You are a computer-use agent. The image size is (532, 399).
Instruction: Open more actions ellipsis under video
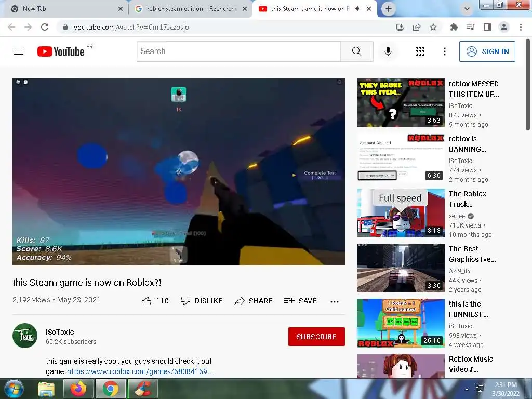(x=335, y=302)
